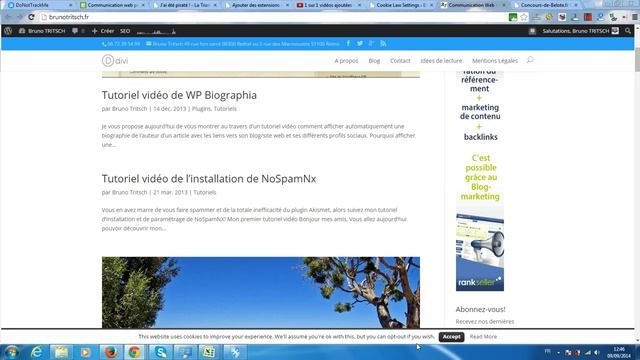Click the admin bar search magnifier
The width and height of the screenshot is (640, 360).
[x=628, y=31]
